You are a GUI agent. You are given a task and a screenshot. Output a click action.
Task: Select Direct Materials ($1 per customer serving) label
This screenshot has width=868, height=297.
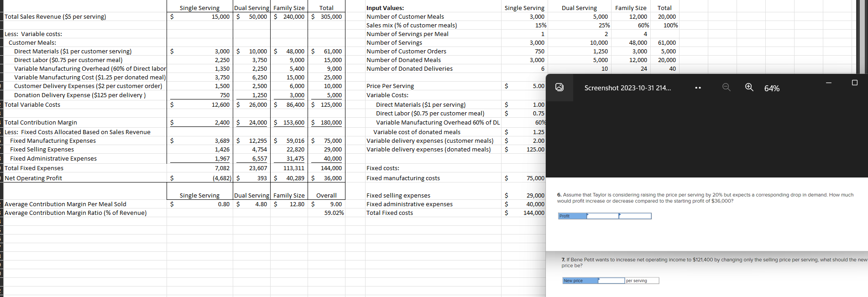point(73,52)
